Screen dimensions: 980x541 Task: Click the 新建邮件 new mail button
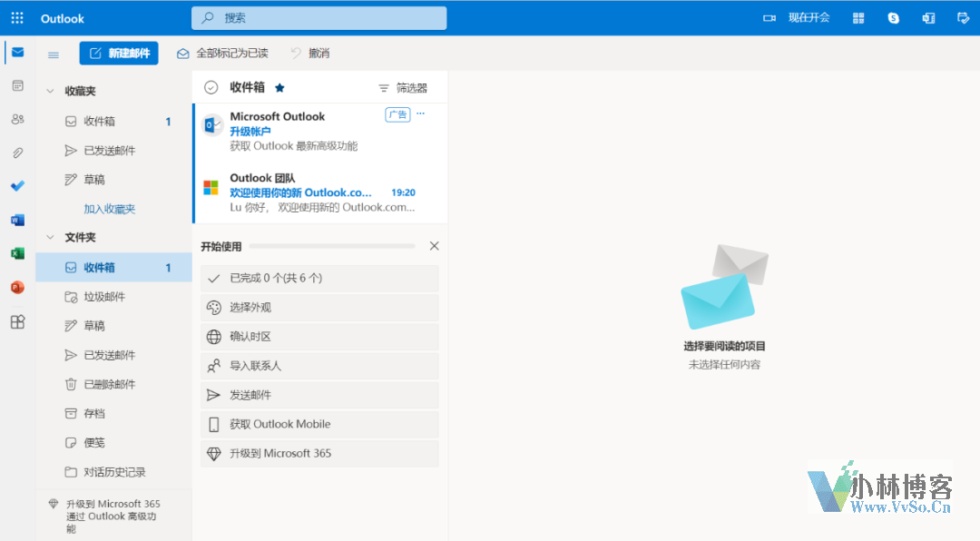pyautogui.click(x=119, y=54)
